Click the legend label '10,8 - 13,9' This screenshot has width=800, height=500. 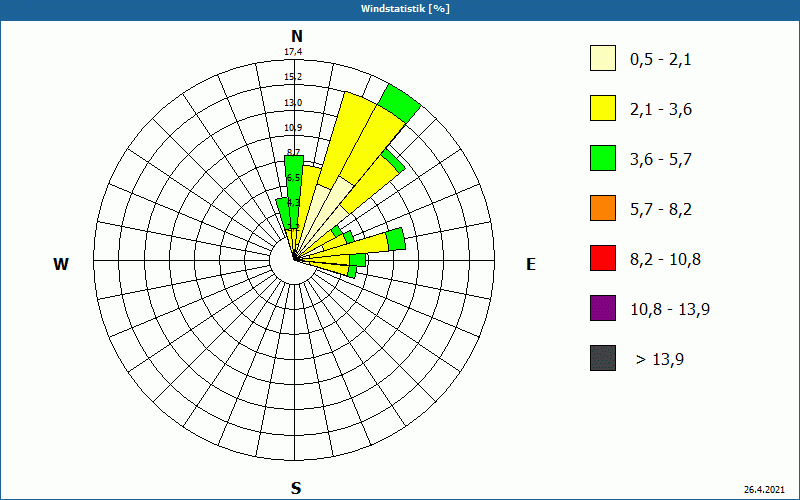tap(670, 310)
